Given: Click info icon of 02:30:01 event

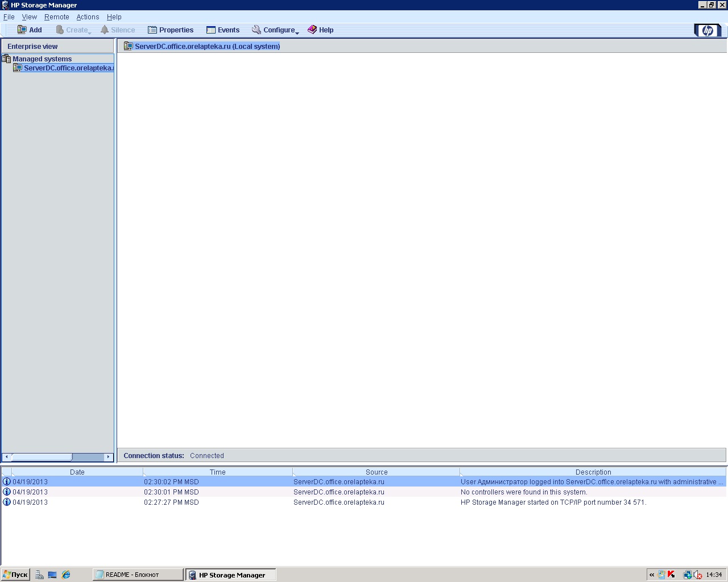Looking at the screenshot, I should [7, 492].
